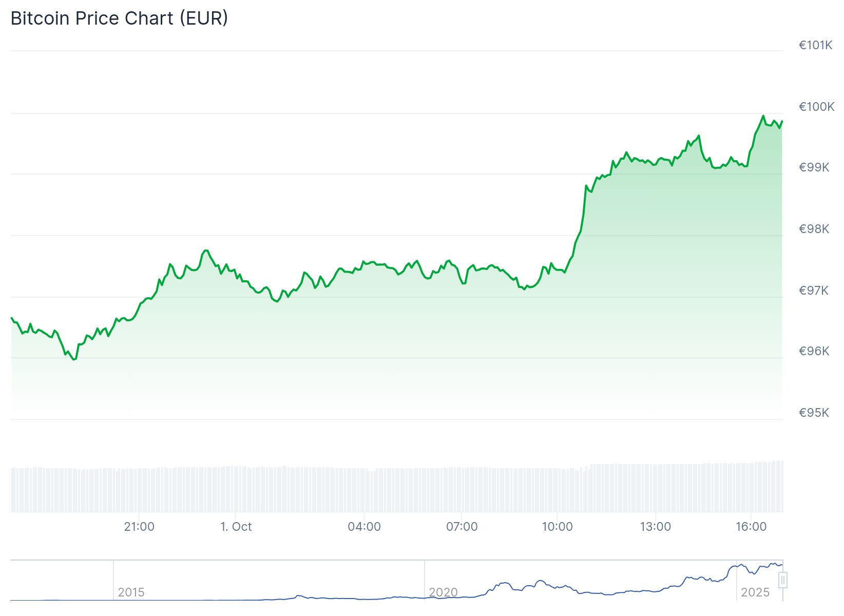
Task: Select the 13:00 time axis label
Action: (x=655, y=527)
